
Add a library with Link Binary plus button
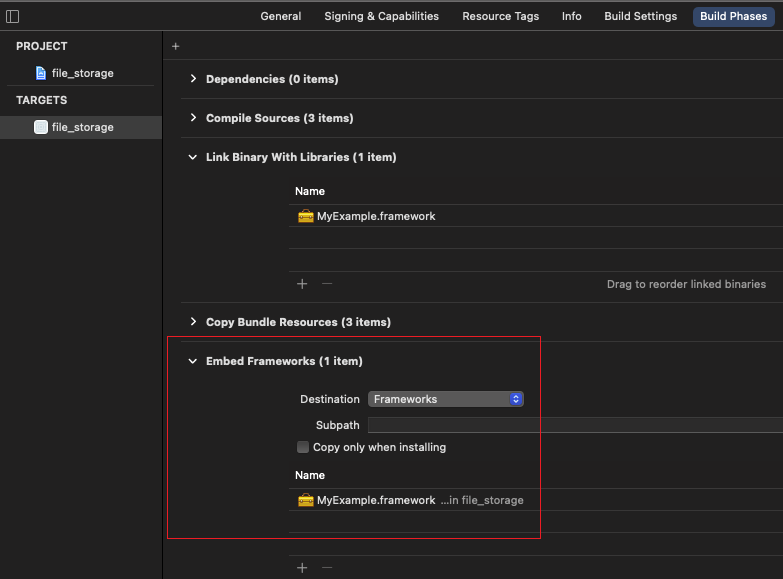[302, 284]
